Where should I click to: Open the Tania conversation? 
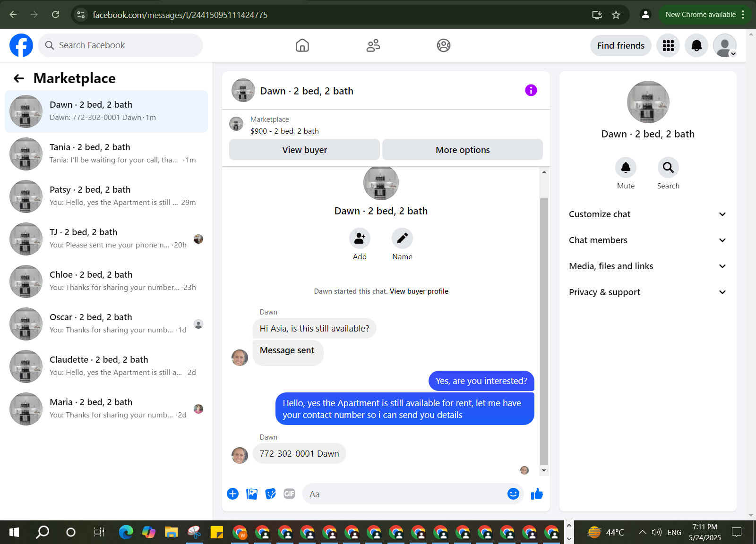tap(106, 154)
